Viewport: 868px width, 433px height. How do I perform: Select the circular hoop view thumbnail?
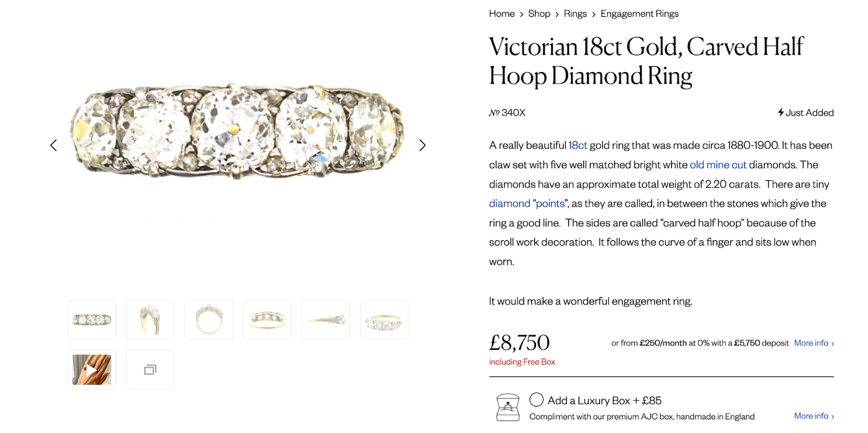click(x=209, y=320)
